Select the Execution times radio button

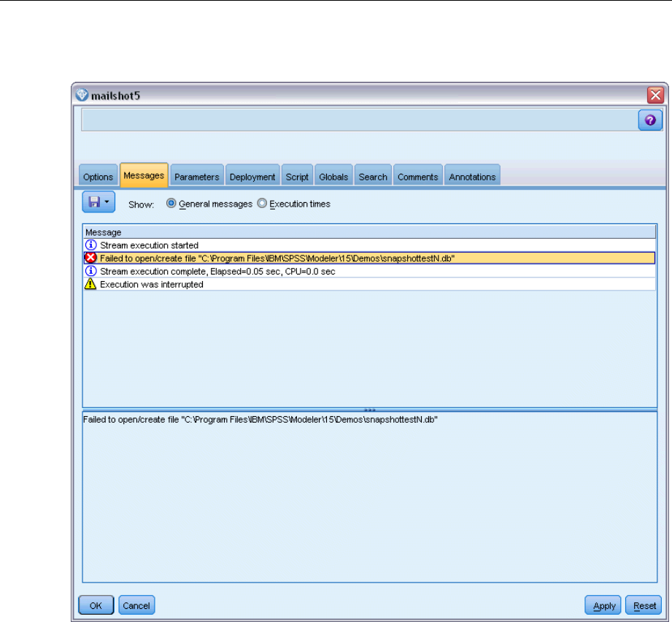coord(262,204)
